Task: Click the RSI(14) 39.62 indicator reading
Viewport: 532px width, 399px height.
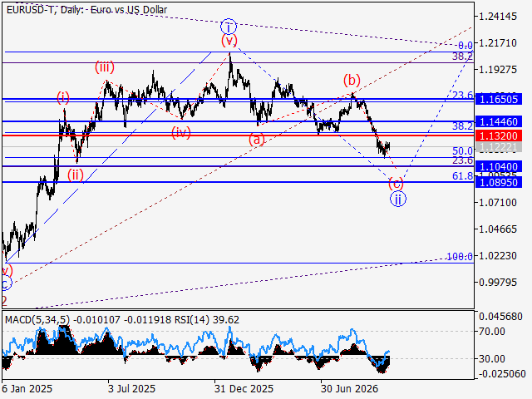Action: click(207, 320)
